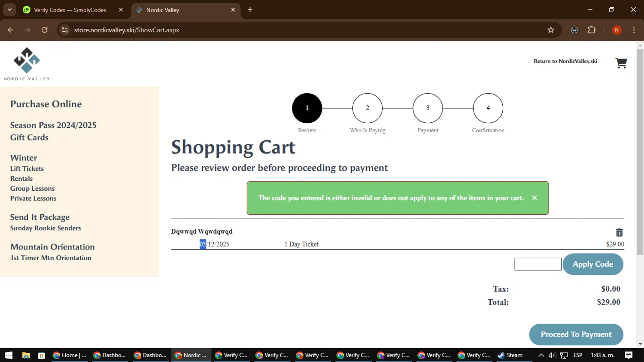This screenshot has height=362, width=644.
Task: Open the volume control in system tray
Action: pos(552,355)
